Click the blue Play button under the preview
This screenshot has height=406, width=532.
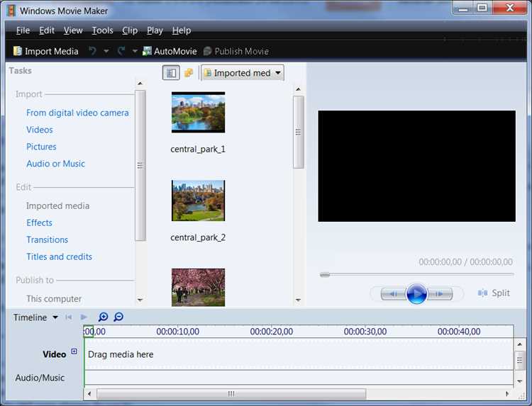pyautogui.click(x=416, y=293)
